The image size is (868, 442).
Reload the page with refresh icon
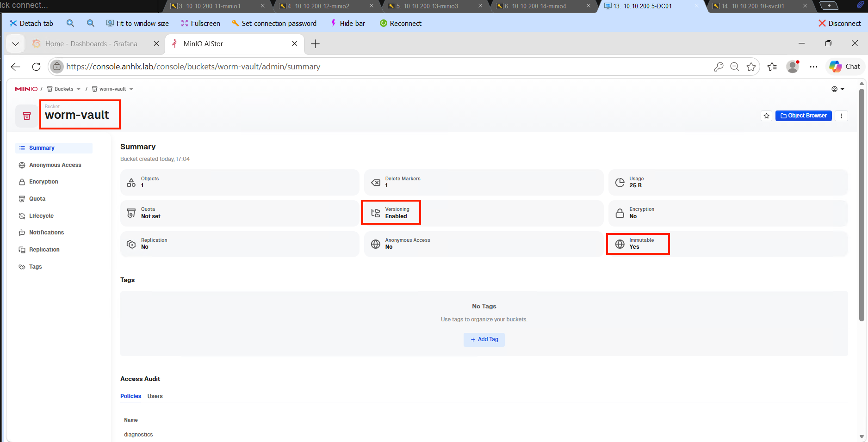(x=36, y=67)
